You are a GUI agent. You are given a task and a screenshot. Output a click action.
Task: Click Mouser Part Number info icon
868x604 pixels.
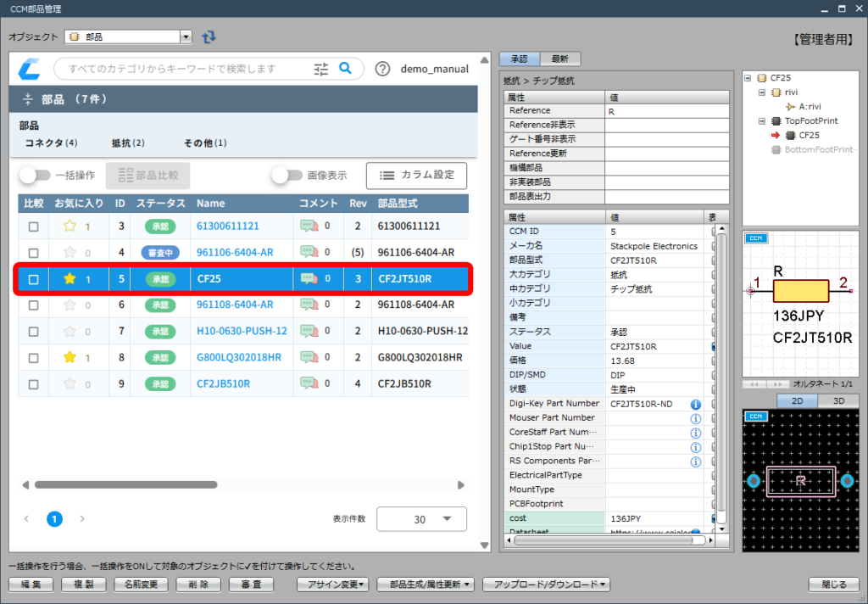pyautogui.click(x=696, y=418)
